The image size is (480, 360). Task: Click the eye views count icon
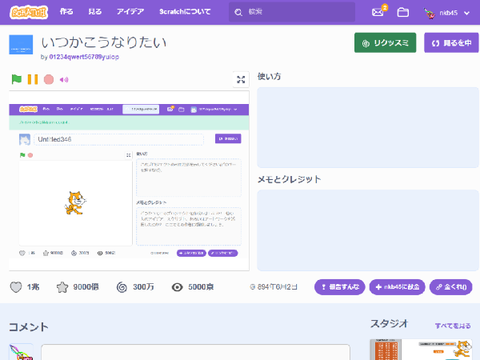point(177,287)
